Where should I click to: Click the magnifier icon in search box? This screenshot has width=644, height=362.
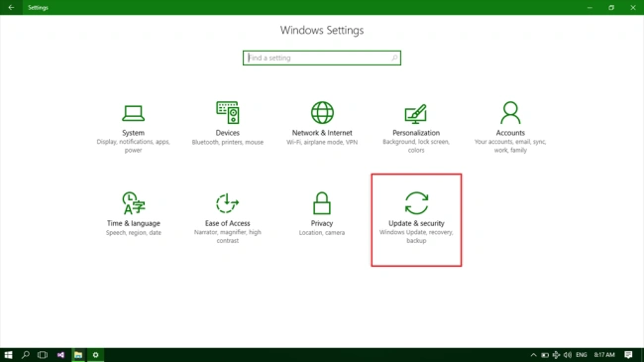point(394,58)
